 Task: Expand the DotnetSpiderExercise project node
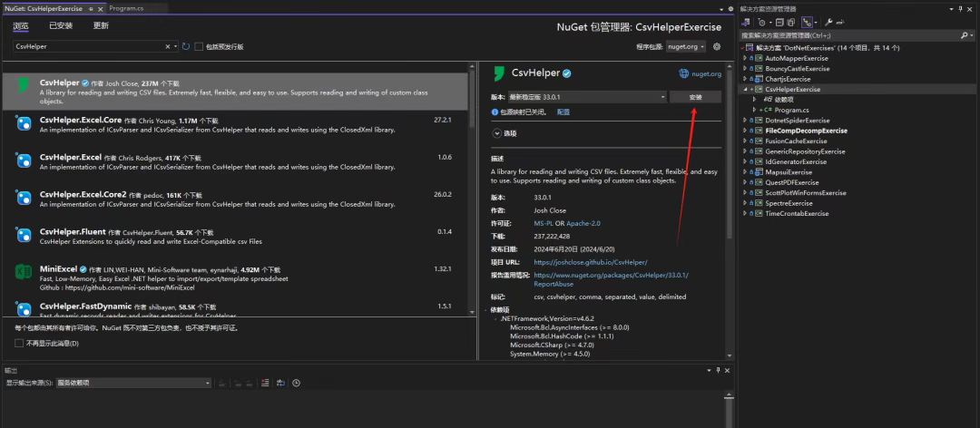pos(744,120)
